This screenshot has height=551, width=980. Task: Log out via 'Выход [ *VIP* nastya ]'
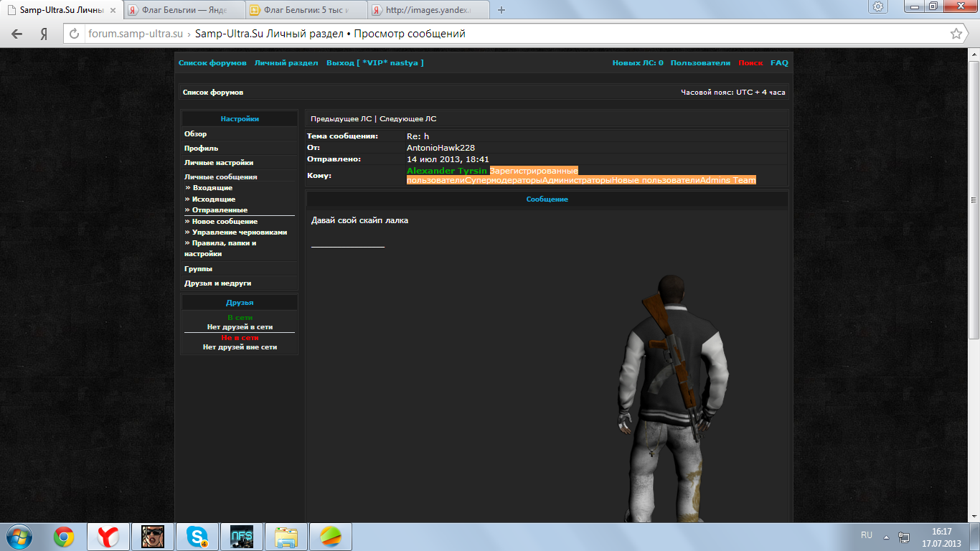375,63
